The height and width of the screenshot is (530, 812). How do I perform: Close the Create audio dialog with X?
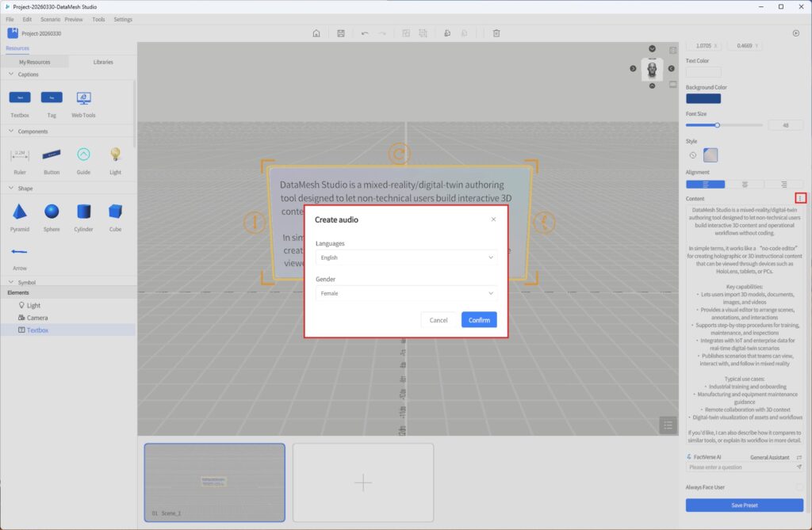pos(493,219)
